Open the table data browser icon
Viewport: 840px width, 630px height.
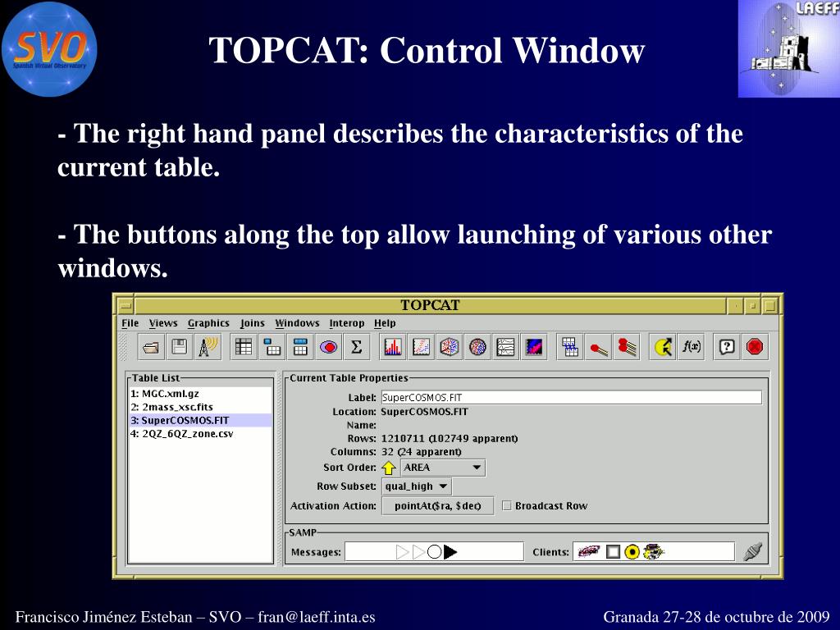click(244, 348)
